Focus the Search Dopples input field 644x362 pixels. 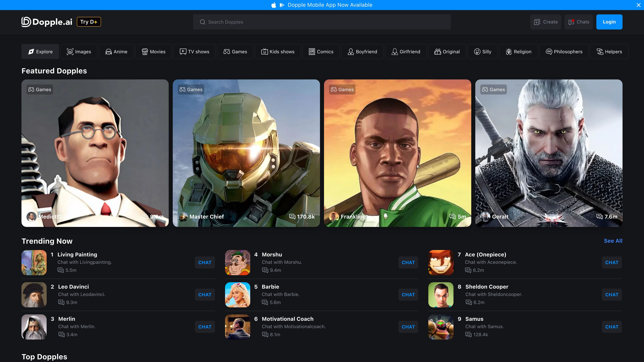click(x=322, y=22)
